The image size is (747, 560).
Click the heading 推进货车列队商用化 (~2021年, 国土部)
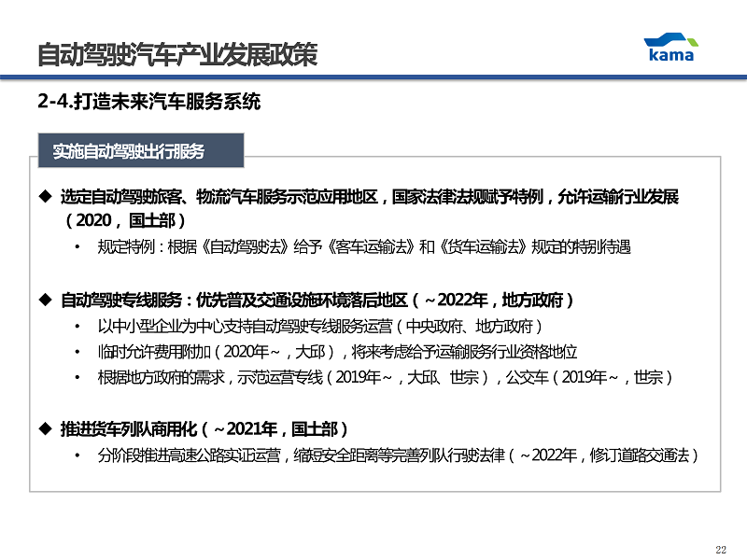point(204,429)
